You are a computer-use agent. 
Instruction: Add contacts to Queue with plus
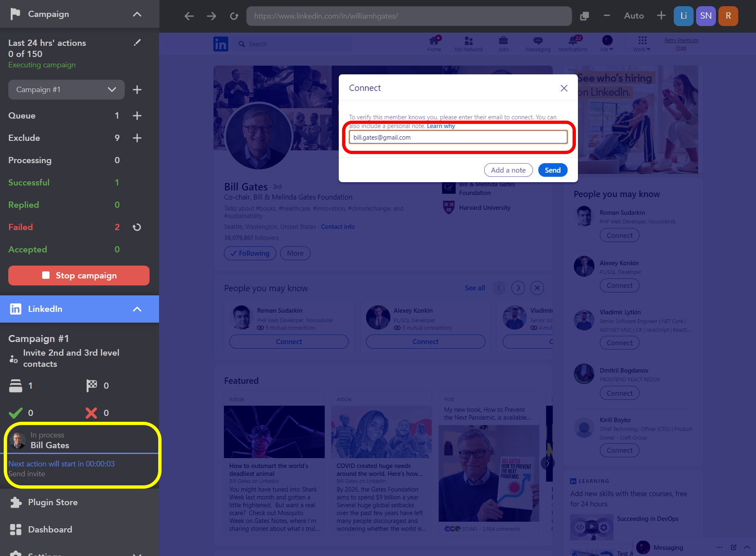[137, 116]
